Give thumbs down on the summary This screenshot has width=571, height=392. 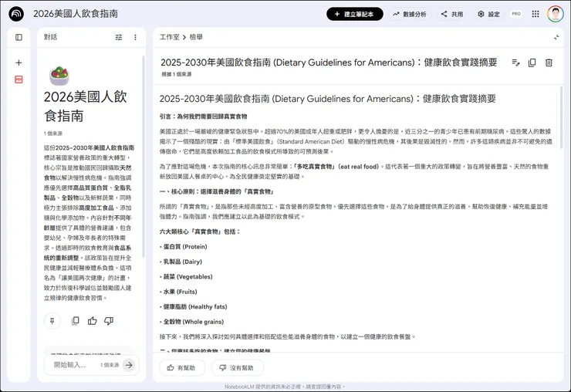click(109, 320)
